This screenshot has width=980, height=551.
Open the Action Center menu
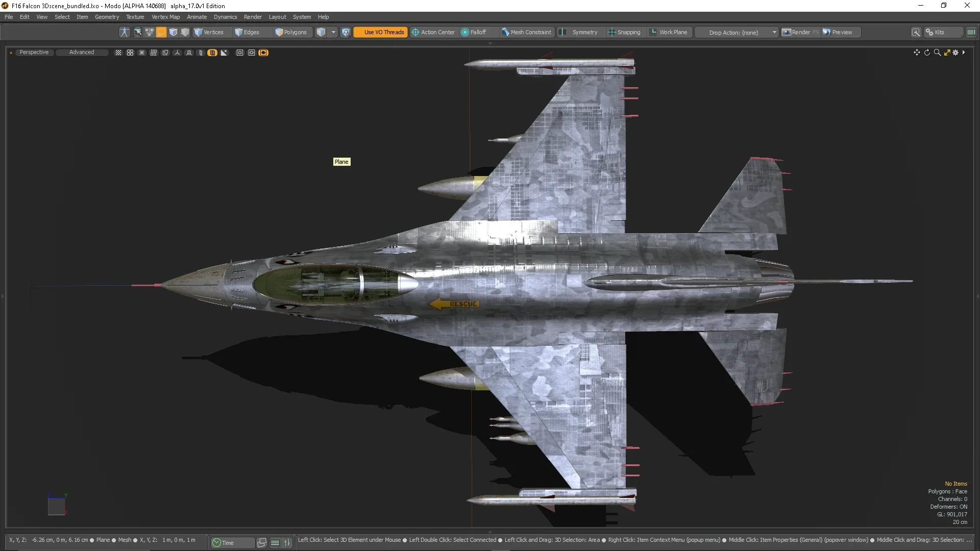(433, 32)
